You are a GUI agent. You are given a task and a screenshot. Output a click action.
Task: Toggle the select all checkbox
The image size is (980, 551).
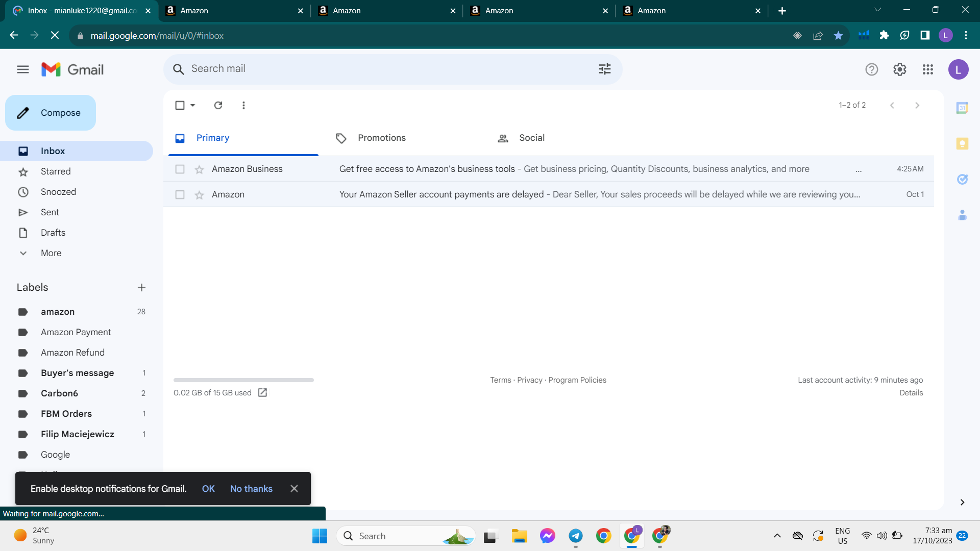click(x=180, y=105)
